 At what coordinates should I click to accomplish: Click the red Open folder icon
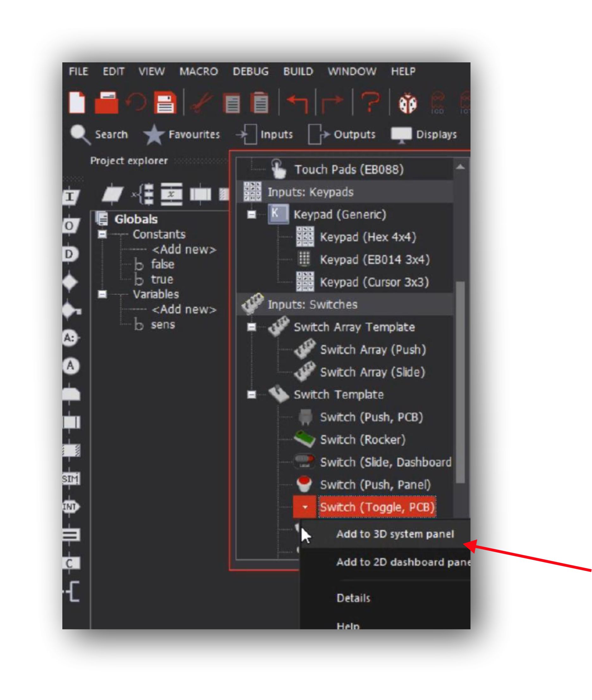[106, 102]
